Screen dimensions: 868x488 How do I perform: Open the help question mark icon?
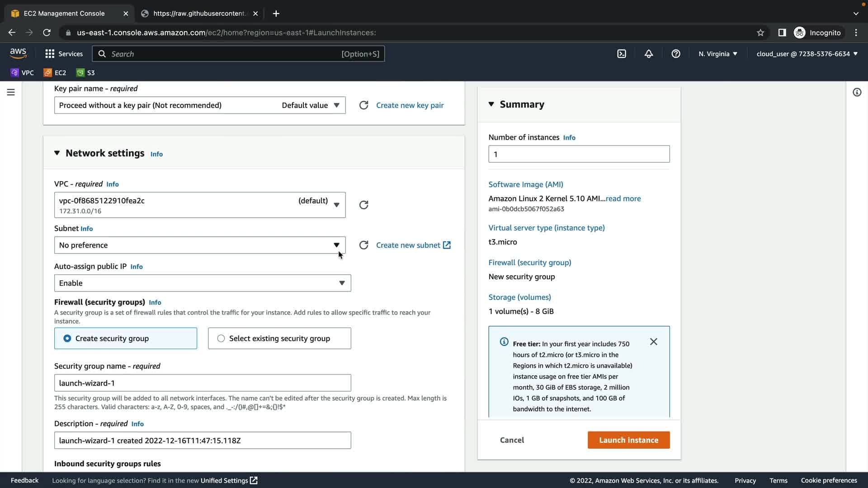(676, 54)
